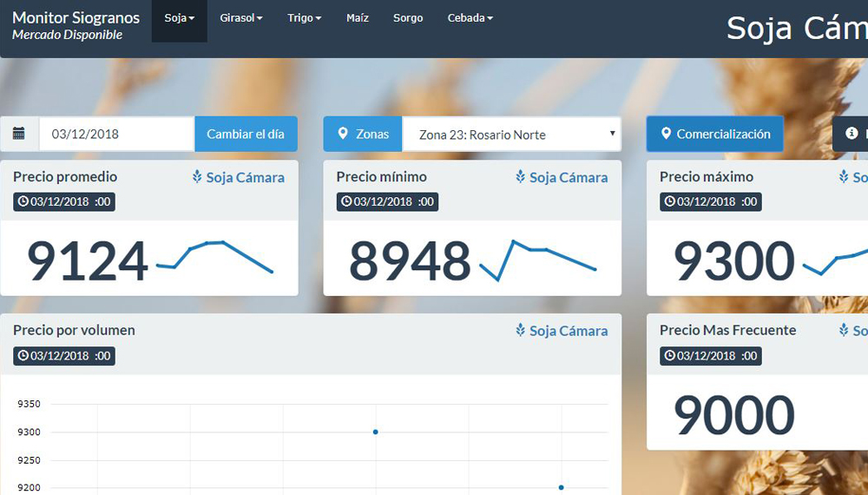The height and width of the screenshot is (495, 868).
Task: Go to the Maíz section
Action: point(358,18)
